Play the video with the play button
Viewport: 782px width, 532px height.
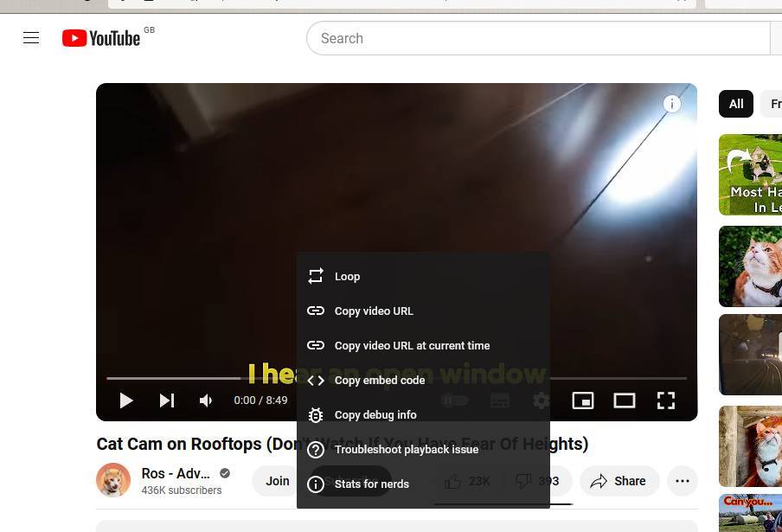pos(126,401)
